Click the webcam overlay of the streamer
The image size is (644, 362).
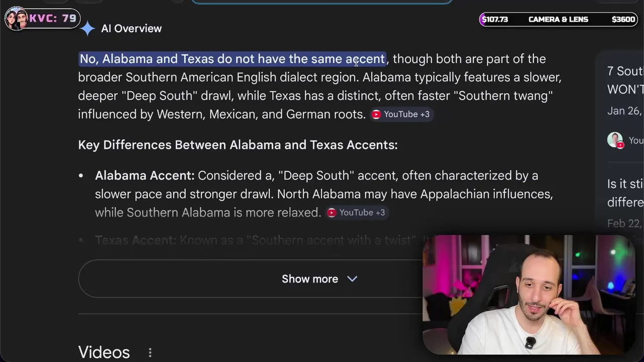(528, 295)
